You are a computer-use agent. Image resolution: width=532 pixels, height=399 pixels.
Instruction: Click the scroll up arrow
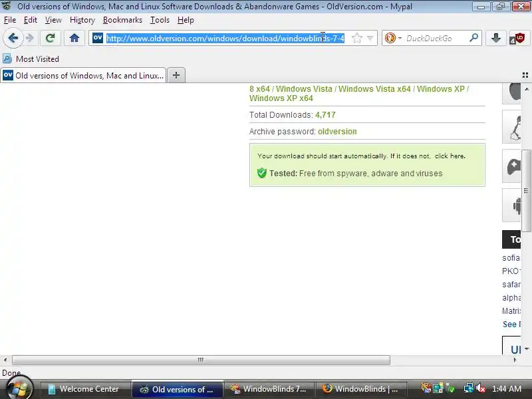coord(527,89)
